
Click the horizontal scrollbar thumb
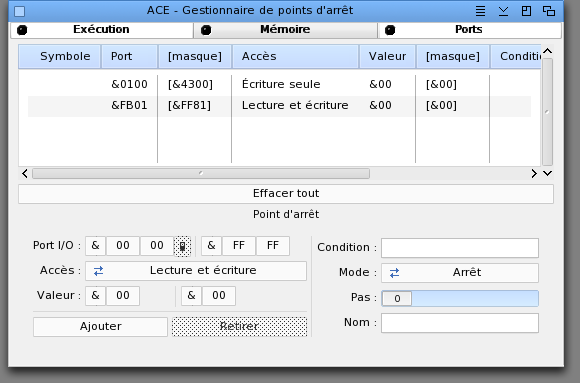[x=201, y=173]
